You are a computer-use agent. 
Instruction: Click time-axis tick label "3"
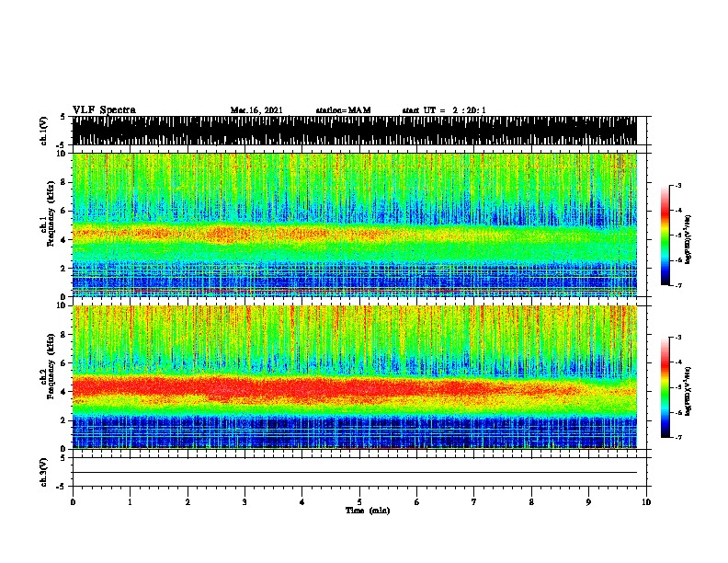[x=245, y=502]
